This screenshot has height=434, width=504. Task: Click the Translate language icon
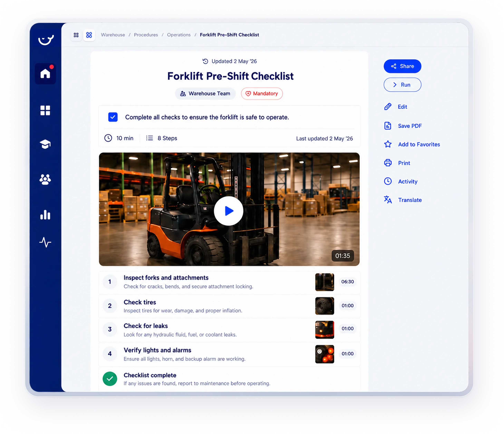(x=388, y=200)
